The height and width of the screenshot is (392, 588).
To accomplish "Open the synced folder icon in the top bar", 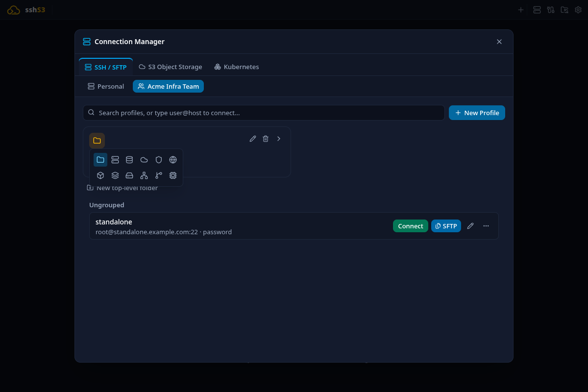I will click(x=564, y=10).
